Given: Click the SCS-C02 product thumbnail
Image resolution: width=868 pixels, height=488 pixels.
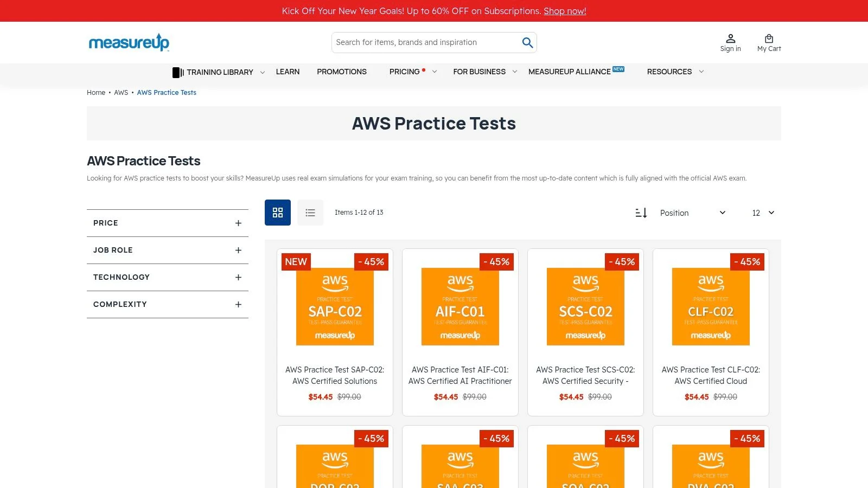Looking at the screenshot, I should tap(585, 306).
